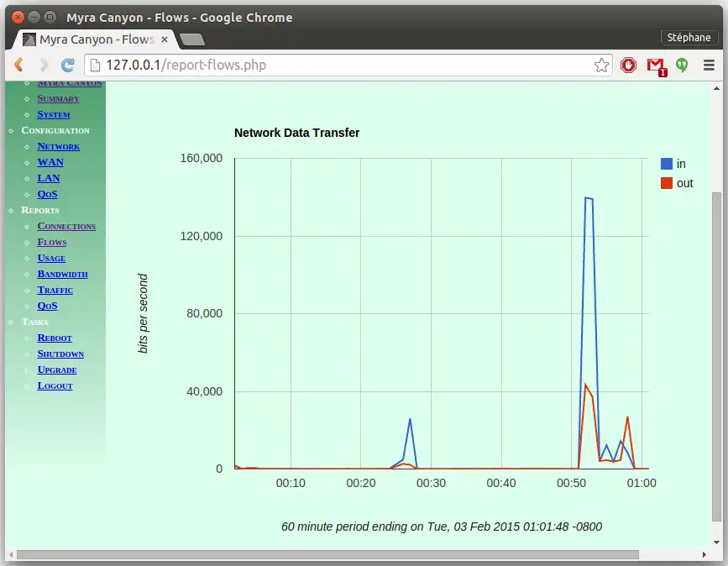Click the Network Data Transfer chart title

tap(296, 133)
